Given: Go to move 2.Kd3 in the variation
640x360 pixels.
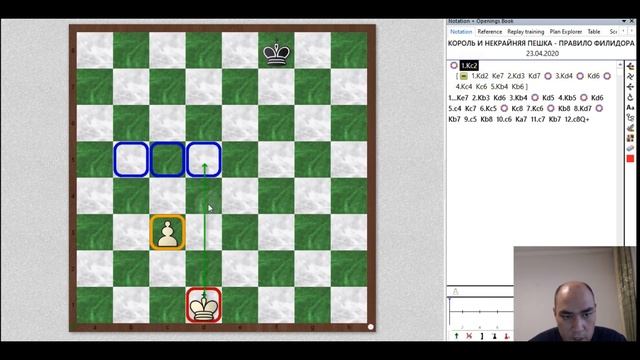Looking at the screenshot, I should coord(516,76).
